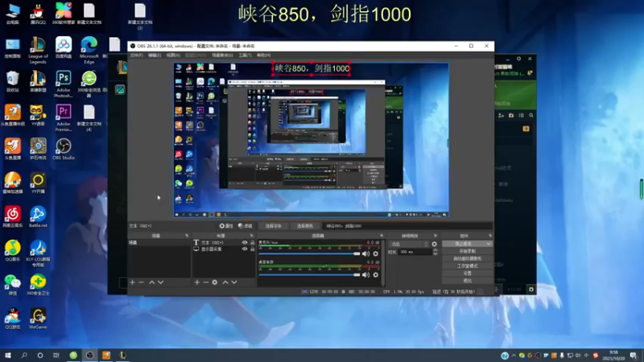Remove the selected source with the minus icon
This screenshot has width=644, height=362.
(206, 282)
